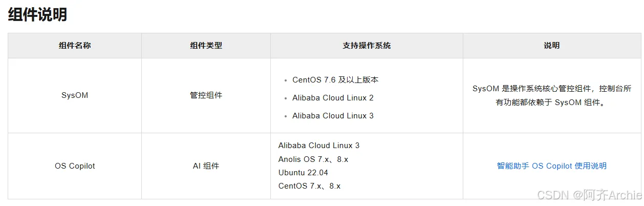The image size is (644, 206).
Task: Click the 支持操作系统 column header
Action: tap(367, 46)
